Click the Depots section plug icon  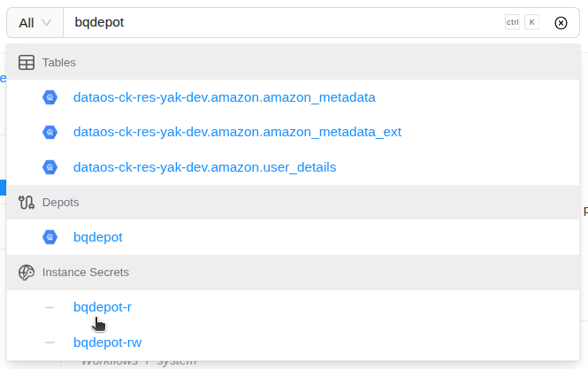(27, 202)
